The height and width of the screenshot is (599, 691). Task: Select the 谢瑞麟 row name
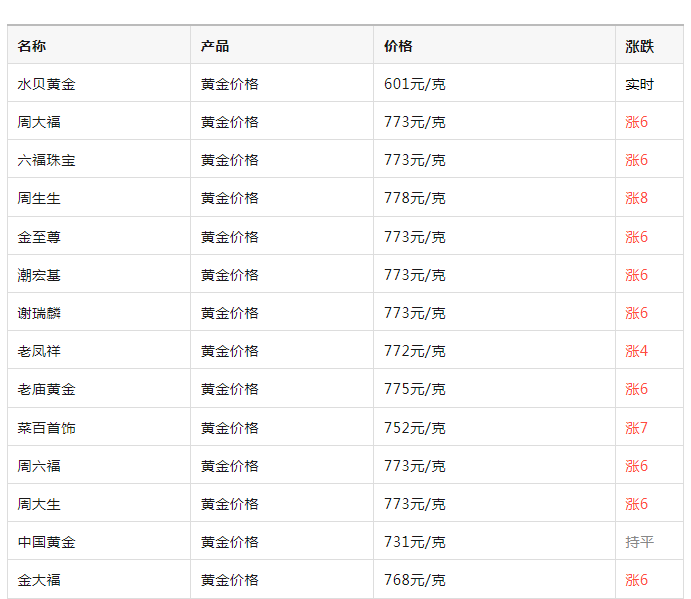[x=39, y=313]
